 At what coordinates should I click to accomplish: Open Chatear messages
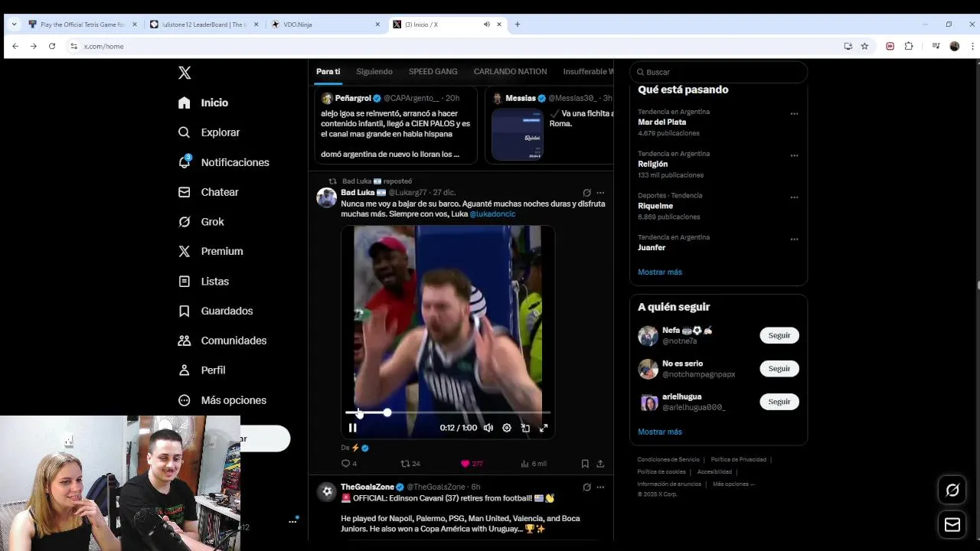[208, 192]
